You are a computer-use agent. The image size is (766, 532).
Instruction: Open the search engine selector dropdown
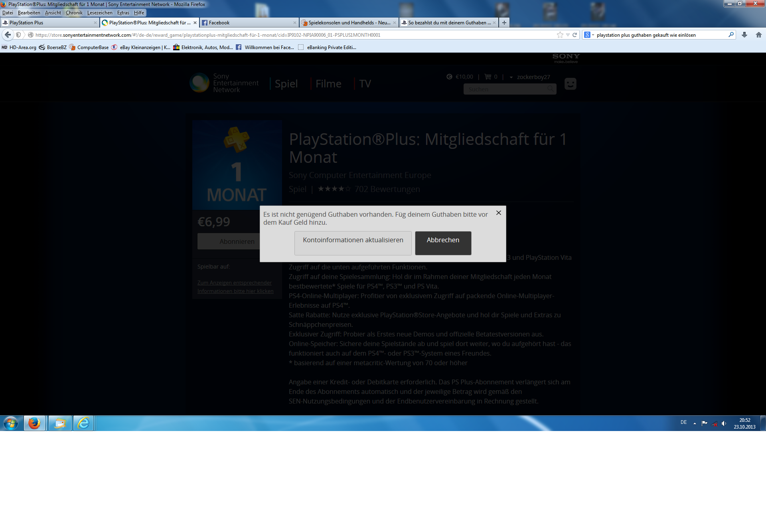point(589,35)
